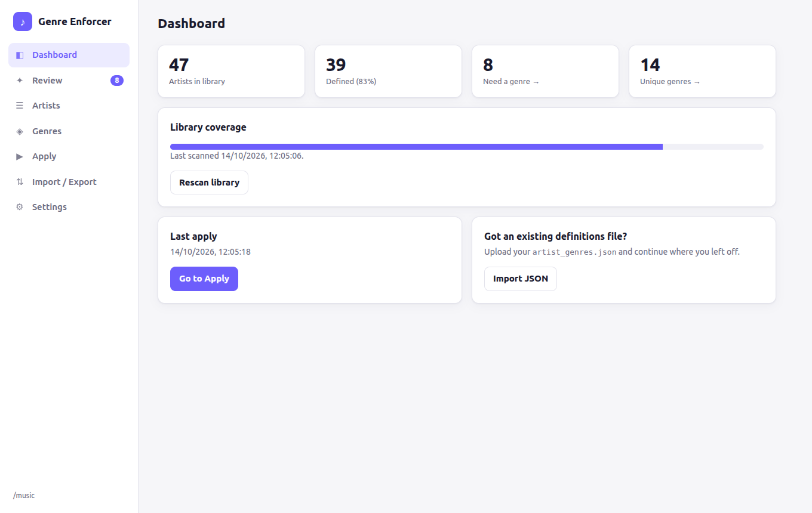
Task: Click the Review badge showing 8
Action: [117, 81]
